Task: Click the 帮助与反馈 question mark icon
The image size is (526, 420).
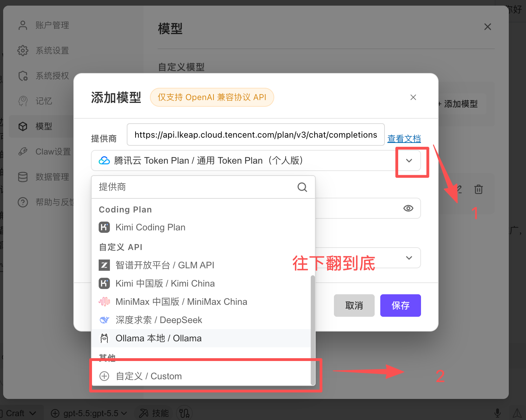Action: (23, 202)
